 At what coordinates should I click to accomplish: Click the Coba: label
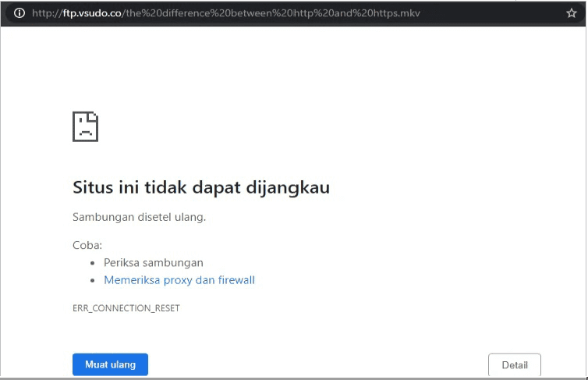pyautogui.click(x=87, y=245)
